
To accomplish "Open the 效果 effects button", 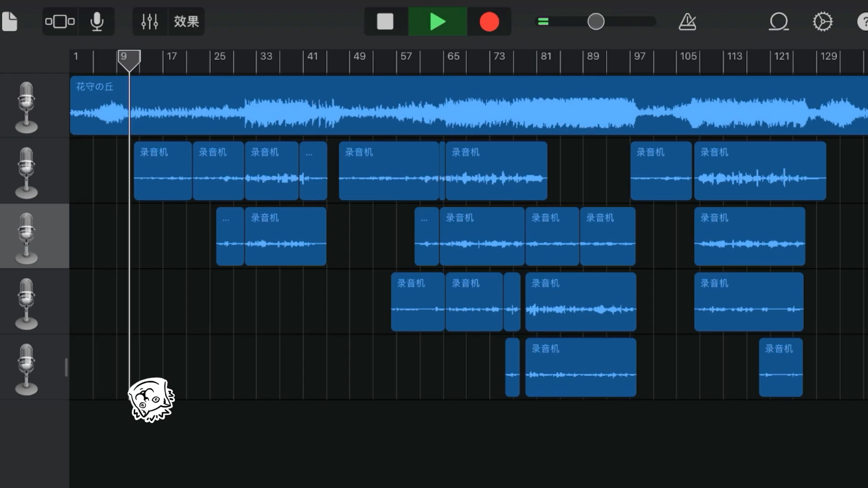I will 186,21.
